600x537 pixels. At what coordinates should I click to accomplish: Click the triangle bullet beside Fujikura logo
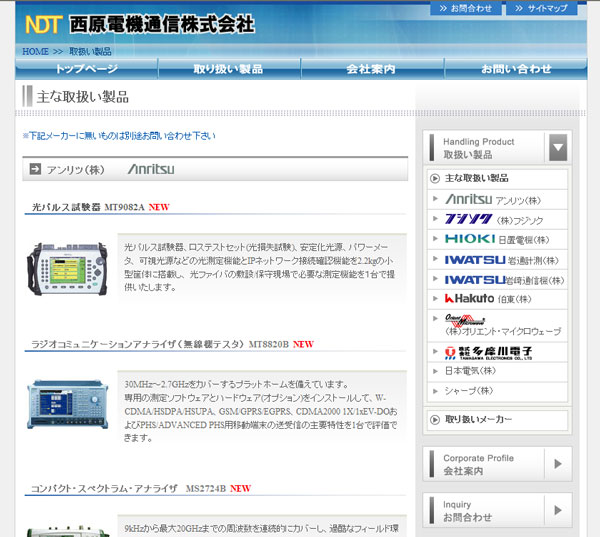pyautogui.click(x=435, y=219)
